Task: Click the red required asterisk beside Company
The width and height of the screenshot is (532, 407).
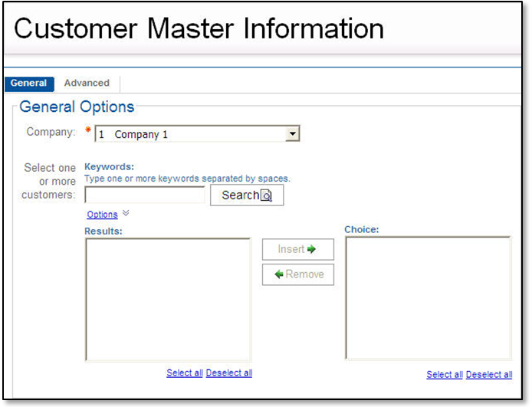Action: [87, 132]
